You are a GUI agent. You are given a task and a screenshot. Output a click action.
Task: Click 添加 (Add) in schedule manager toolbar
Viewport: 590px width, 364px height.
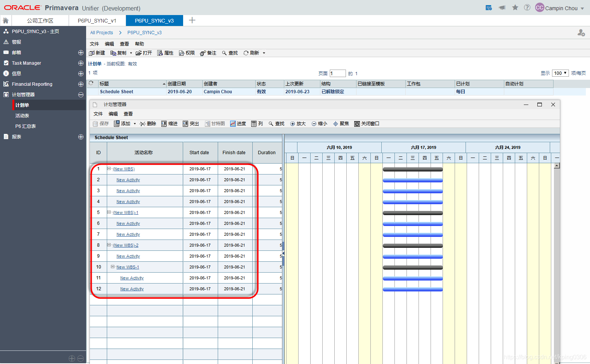[122, 124]
